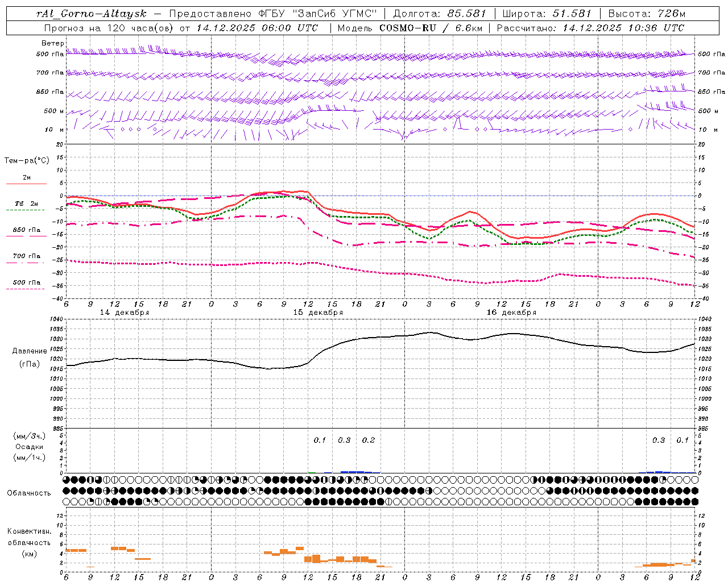The width and height of the screenshot is (728, 582).
Task: Click the 10 м wind level label on left
Action: [55, 130]
